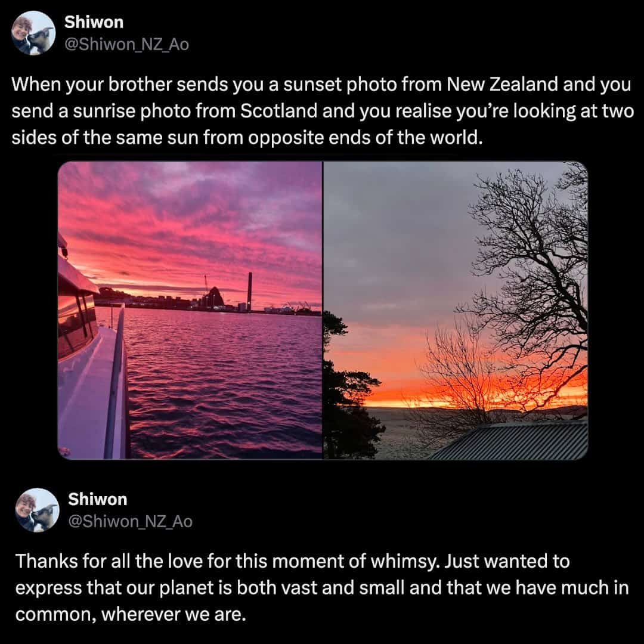Click the @Shiwon_NZ_Ao handle on the follow-up tweet
Viewport: 644px width, 644px height.
pyautogui.click(x=130, y=521)
